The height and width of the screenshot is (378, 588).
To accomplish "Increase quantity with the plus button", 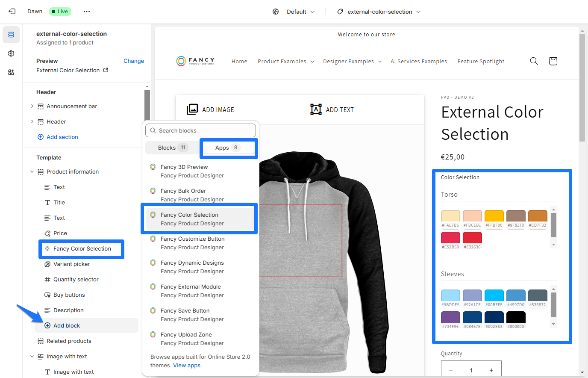I will [x=491, y=370].
